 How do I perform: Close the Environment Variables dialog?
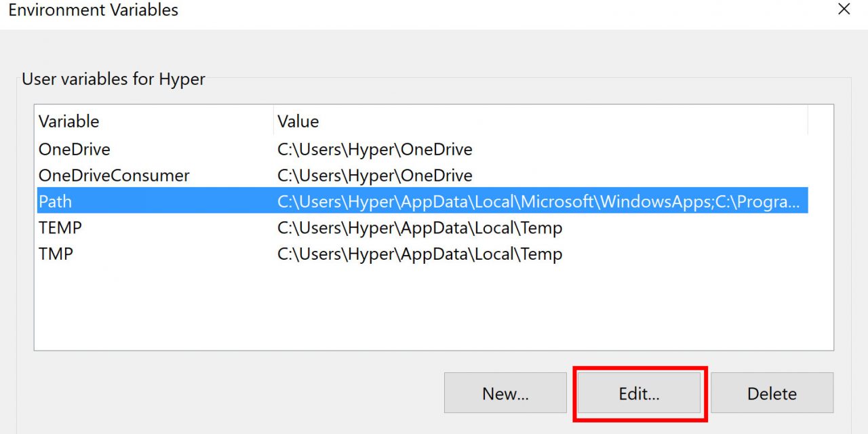point(844,9)
